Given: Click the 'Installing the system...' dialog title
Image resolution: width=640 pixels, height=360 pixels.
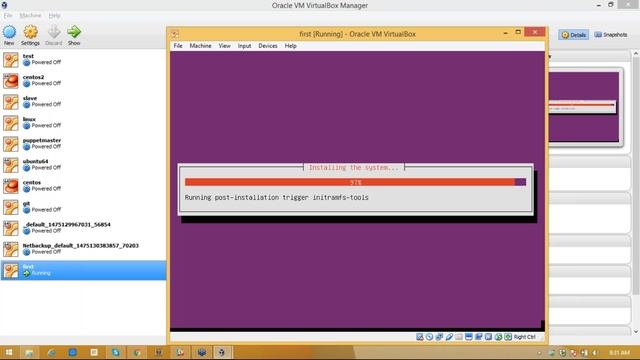Looking at the screenshot, I should pos(353,167).
